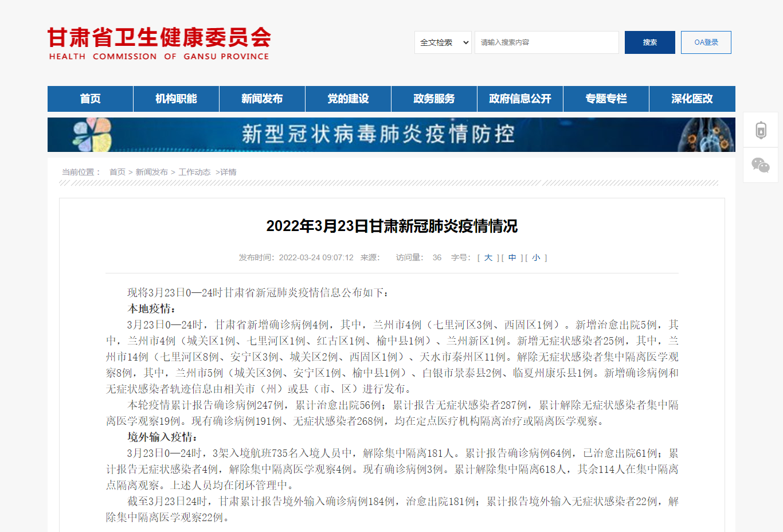The image size is (783, 532).
Task: Click the OA登录 login button
Action: point(706,42)
